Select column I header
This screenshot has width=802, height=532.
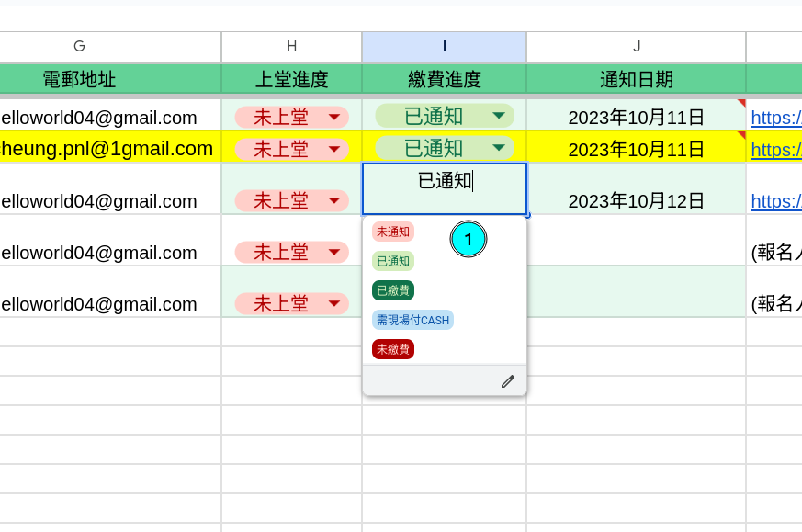[445, 47]
